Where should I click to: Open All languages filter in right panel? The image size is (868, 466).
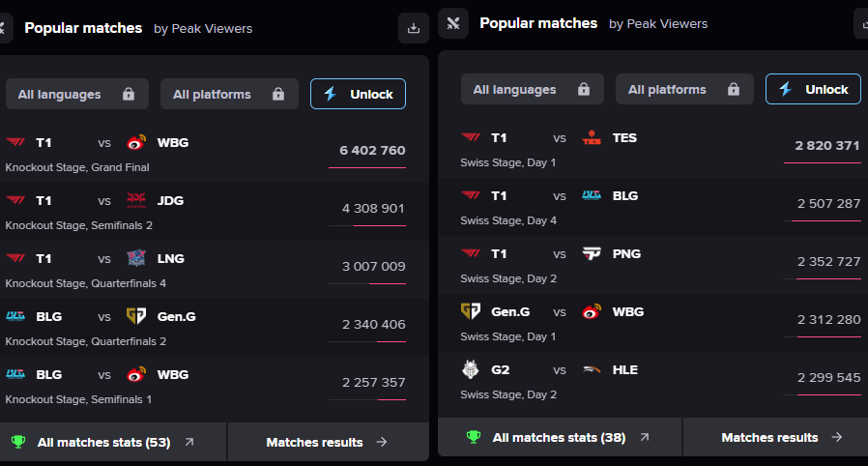(532, 89)
